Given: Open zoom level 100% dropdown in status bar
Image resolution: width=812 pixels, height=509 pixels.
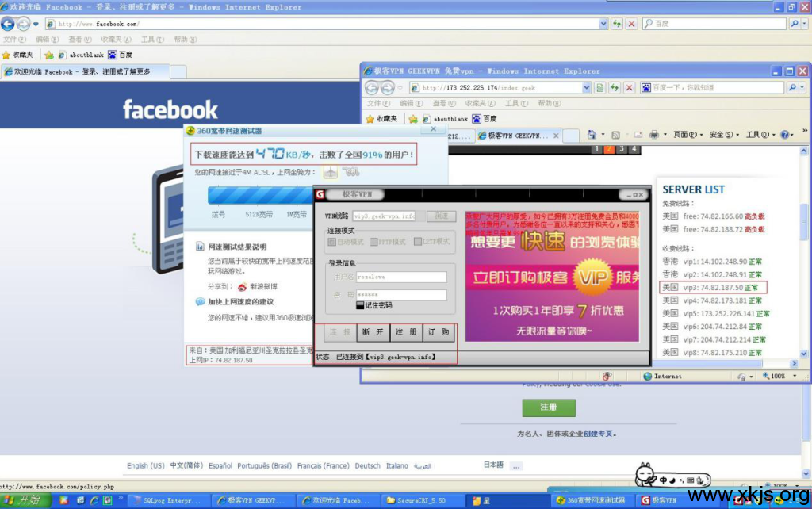Looking at the screenshot, I should pos(795,377).
